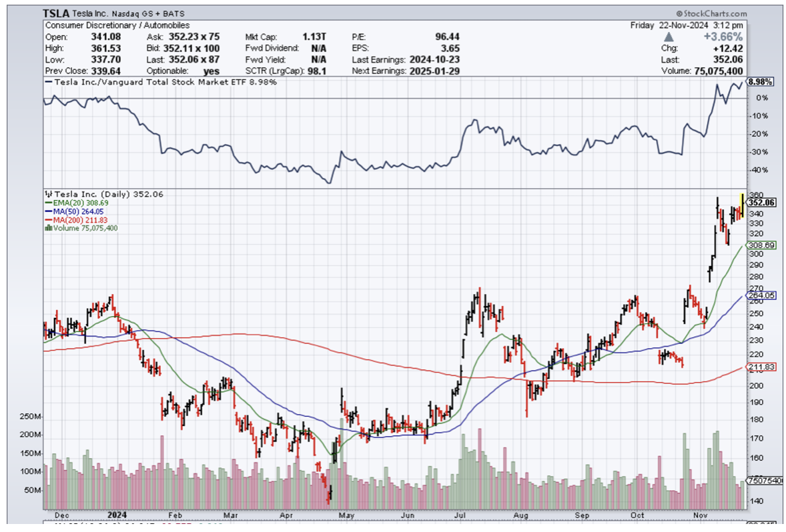Click the 8.98% relative performance axis tag
786x532 pixels.
760,82
